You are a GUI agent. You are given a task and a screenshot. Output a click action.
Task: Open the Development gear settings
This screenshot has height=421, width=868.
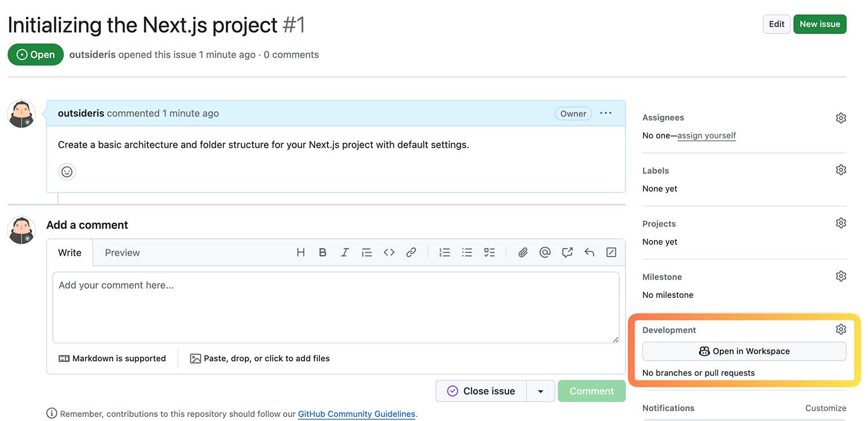pos(841,330)
